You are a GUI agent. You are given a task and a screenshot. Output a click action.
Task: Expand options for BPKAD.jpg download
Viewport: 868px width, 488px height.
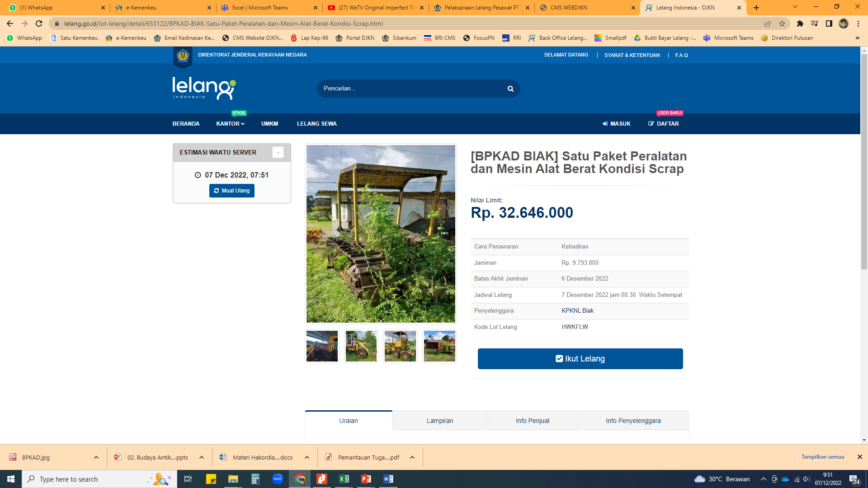point(96,457)
